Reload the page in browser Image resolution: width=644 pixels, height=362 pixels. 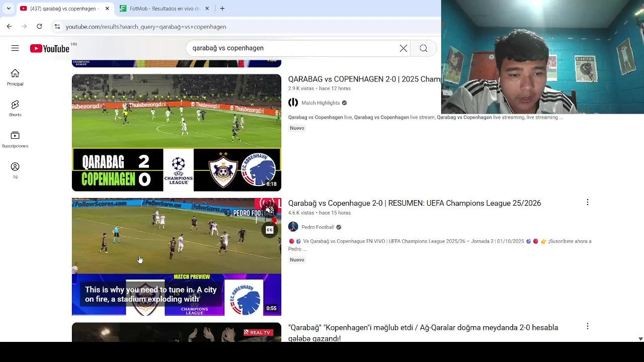pos(39,26)
